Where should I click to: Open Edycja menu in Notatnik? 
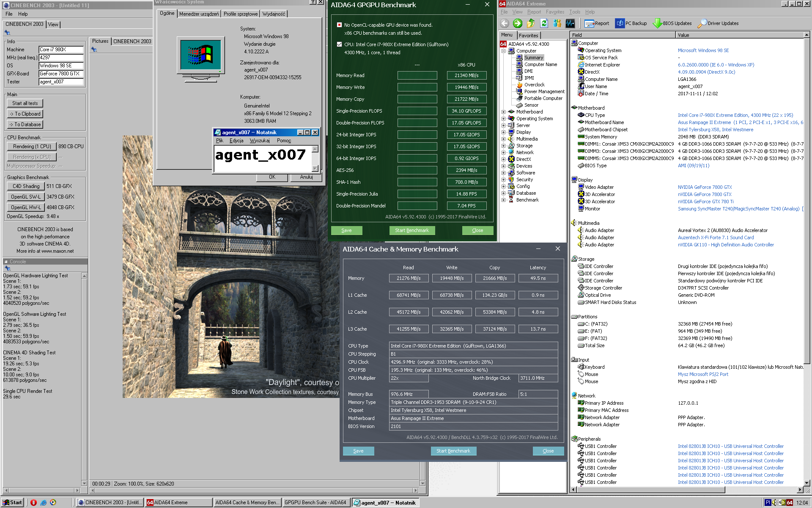click(236, 141)
